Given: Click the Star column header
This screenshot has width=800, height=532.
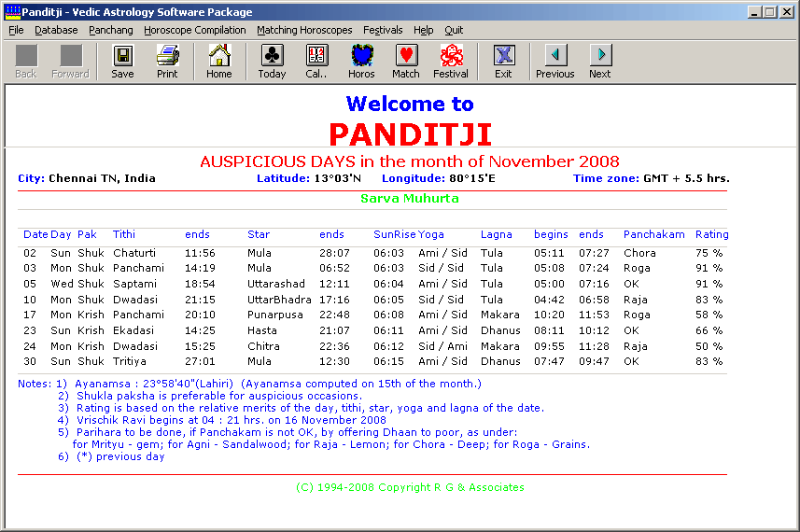Looking at the screenshot, I should [x=259, y=234].
